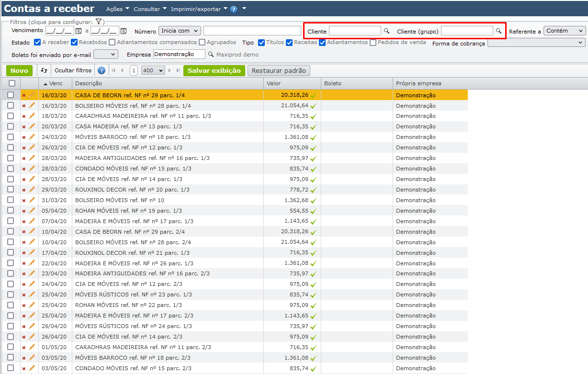This screenshot has height=374, width=588.
Task: Edit the CASA DE BEORN parc. 1/4 entry
Action: [x=32, y=95]
